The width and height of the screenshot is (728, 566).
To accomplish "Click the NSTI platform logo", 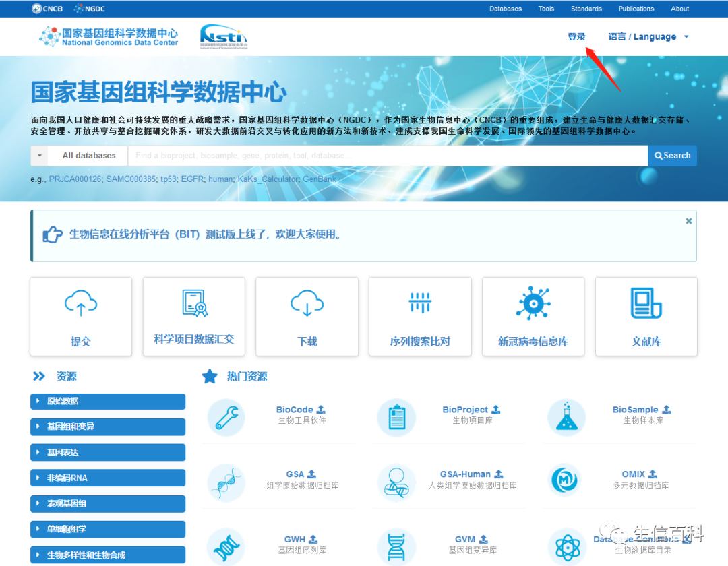I will pos(224,36).
